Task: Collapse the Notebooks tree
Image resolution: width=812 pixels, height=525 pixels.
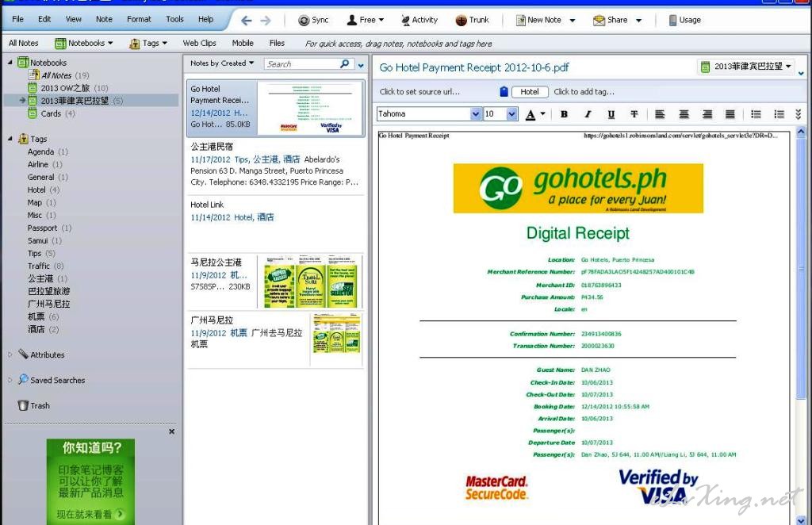Action: [10, 62]
